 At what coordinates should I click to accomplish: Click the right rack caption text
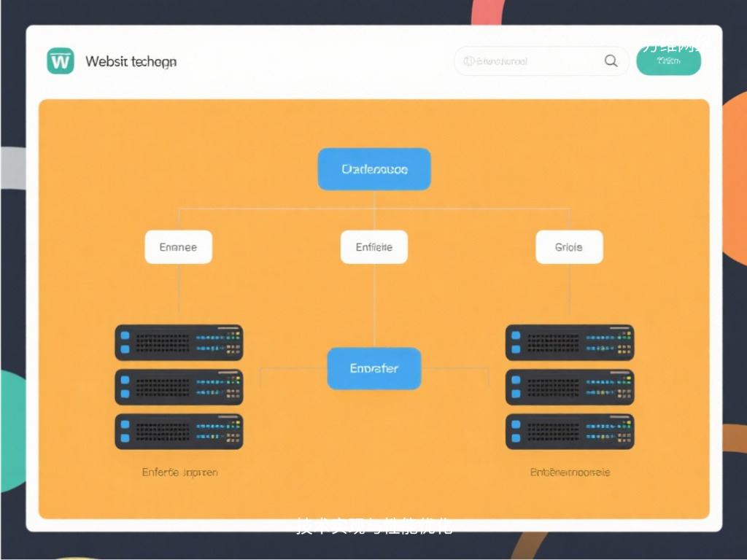570,472
